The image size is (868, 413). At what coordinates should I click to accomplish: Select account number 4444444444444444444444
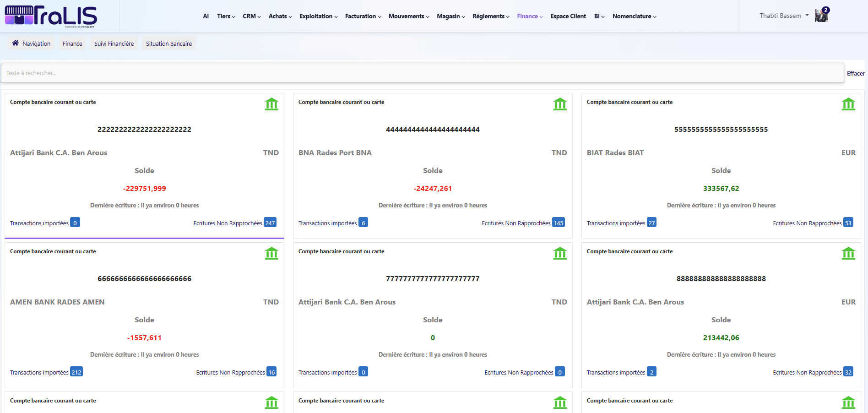(433, 129)
